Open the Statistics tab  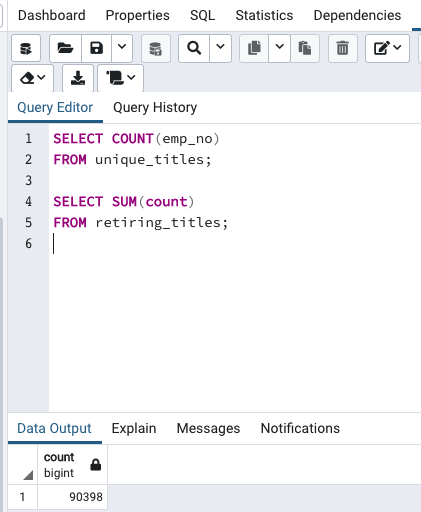(264, 15)
